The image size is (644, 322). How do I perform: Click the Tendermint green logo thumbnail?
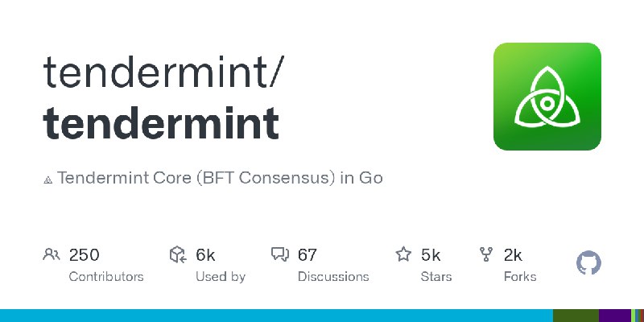[547, 97]
